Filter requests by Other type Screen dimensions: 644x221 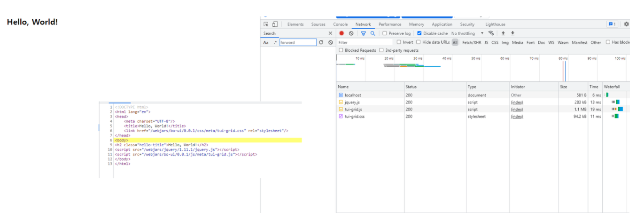coord(596,42)
